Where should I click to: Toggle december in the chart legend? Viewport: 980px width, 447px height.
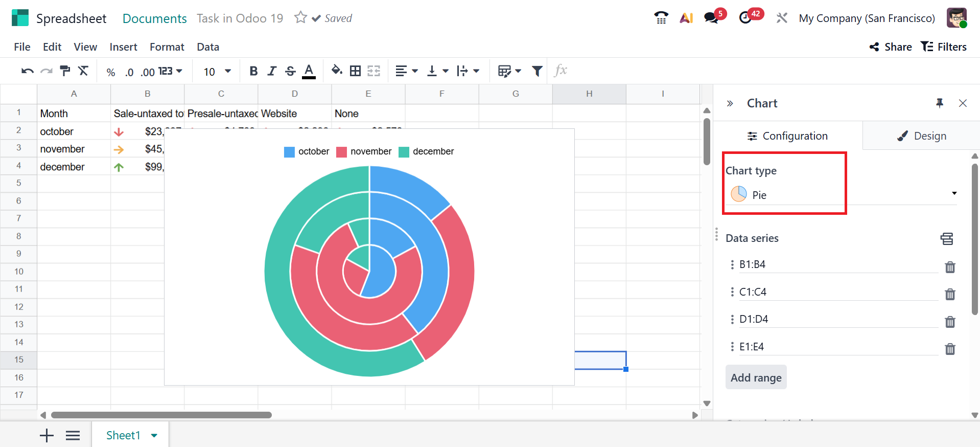click(426, 152)
